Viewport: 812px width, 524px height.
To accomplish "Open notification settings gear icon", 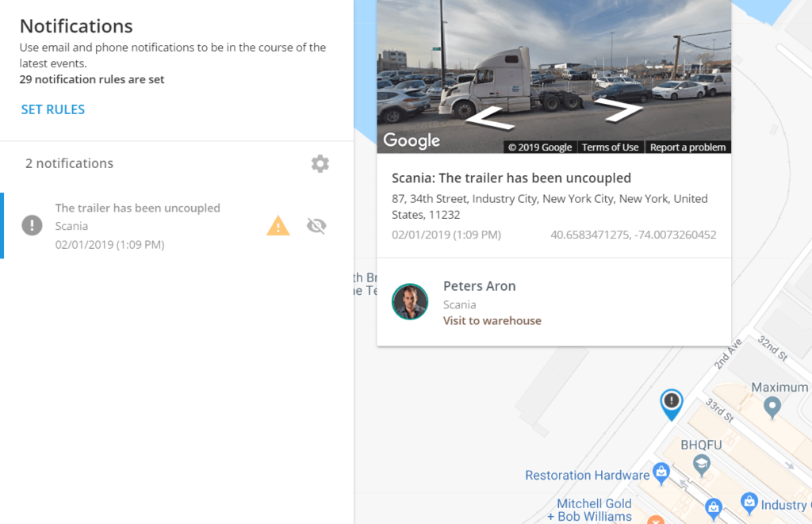I will (x=320, y=163).
